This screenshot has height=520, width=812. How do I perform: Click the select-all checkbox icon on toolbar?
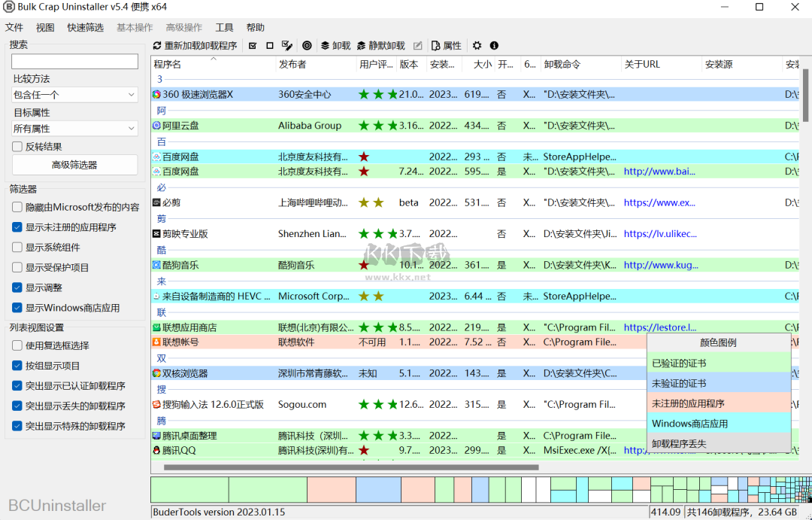point(253,45)
